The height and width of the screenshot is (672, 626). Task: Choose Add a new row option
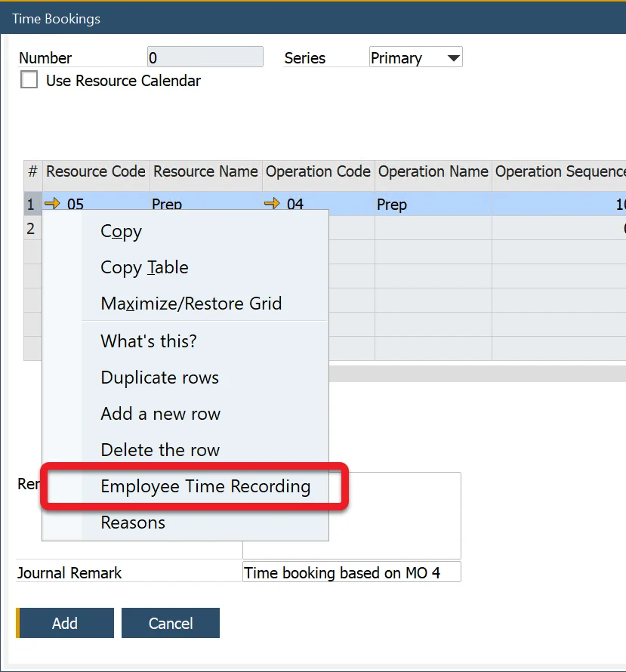(159, 414)
